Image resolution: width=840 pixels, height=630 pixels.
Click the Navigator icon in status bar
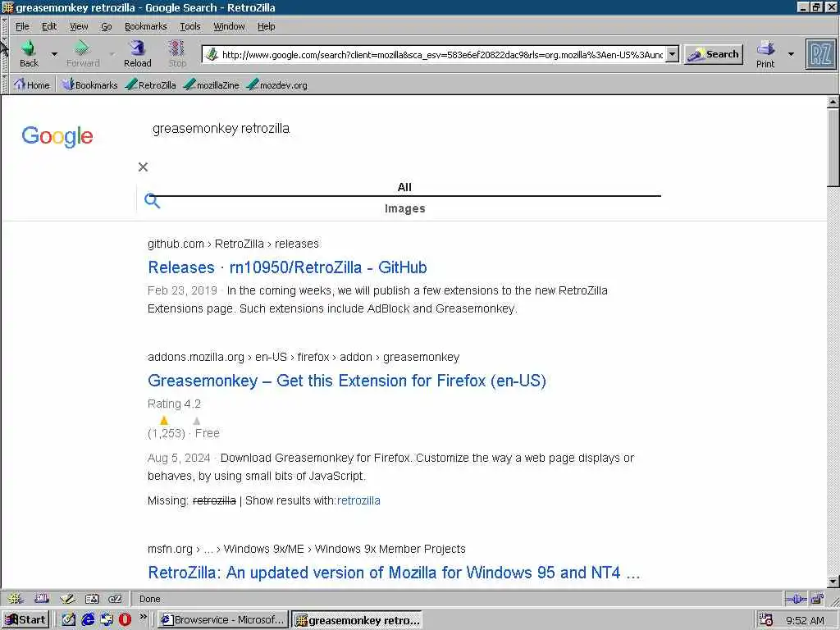point(15,599)
